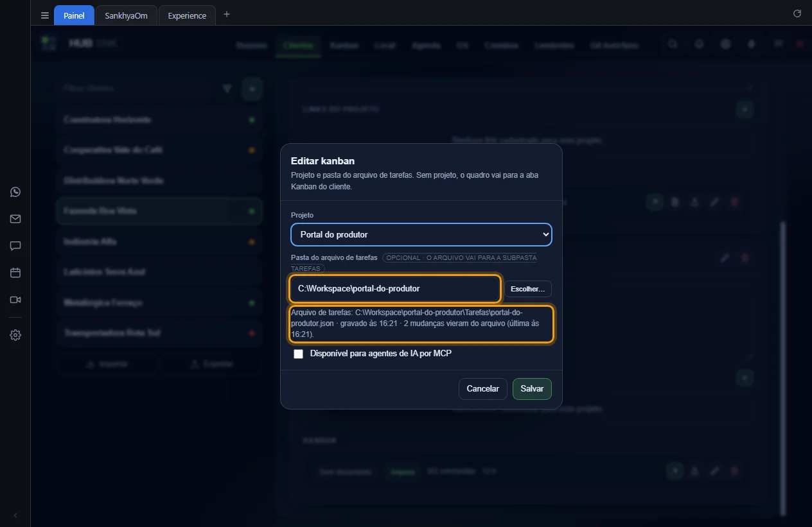
Task: Open the chat bubble icon in the sidebar
Action: tap(15, 246)
